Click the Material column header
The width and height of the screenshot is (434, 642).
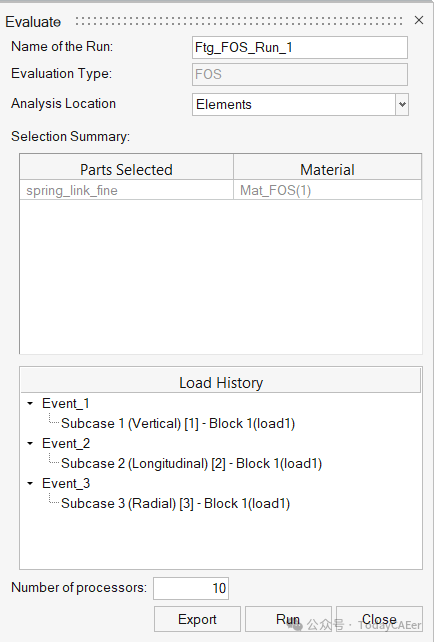328,170
